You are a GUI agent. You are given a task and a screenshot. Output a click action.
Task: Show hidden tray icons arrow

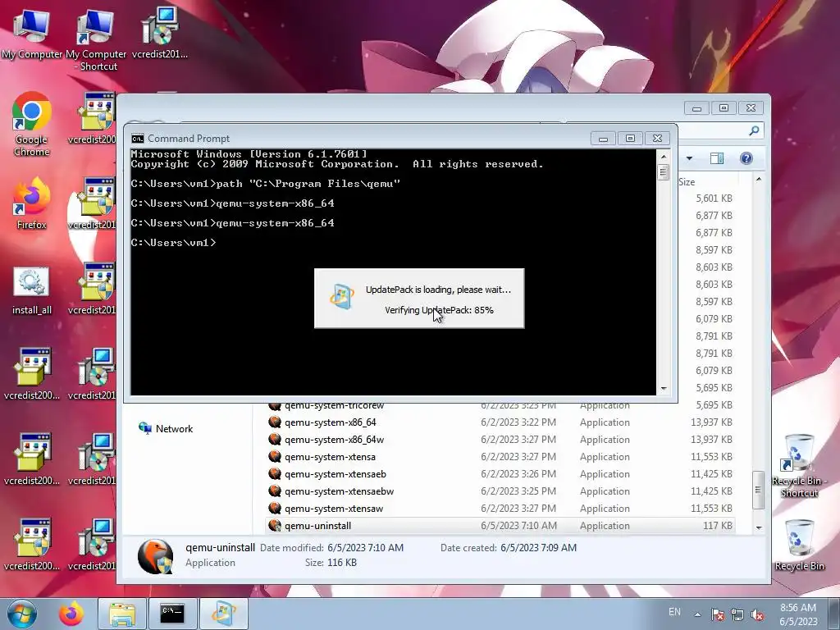click(x=697, y=614)
